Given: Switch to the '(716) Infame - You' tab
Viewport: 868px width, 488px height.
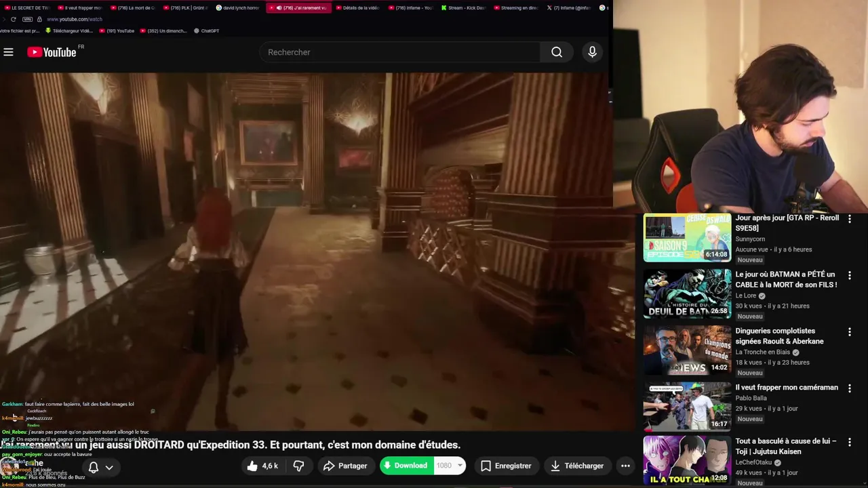Looking at the screenshot, I should (410, 8).
